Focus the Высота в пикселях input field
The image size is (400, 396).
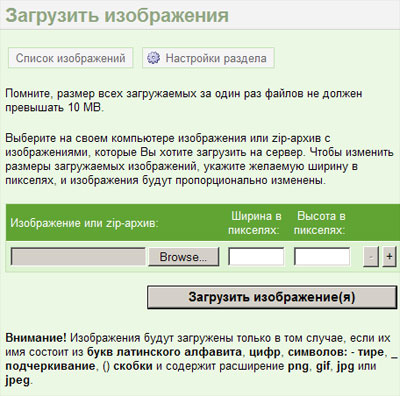click(322, 257)
